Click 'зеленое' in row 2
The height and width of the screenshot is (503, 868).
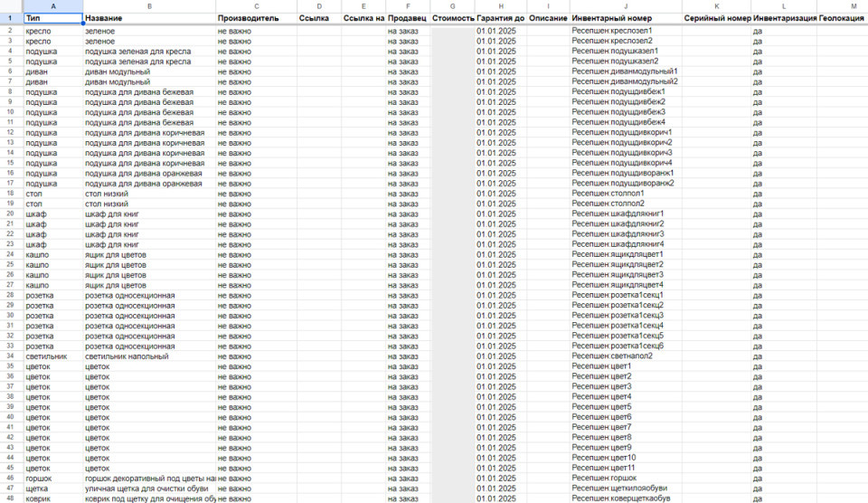[149, 31]
